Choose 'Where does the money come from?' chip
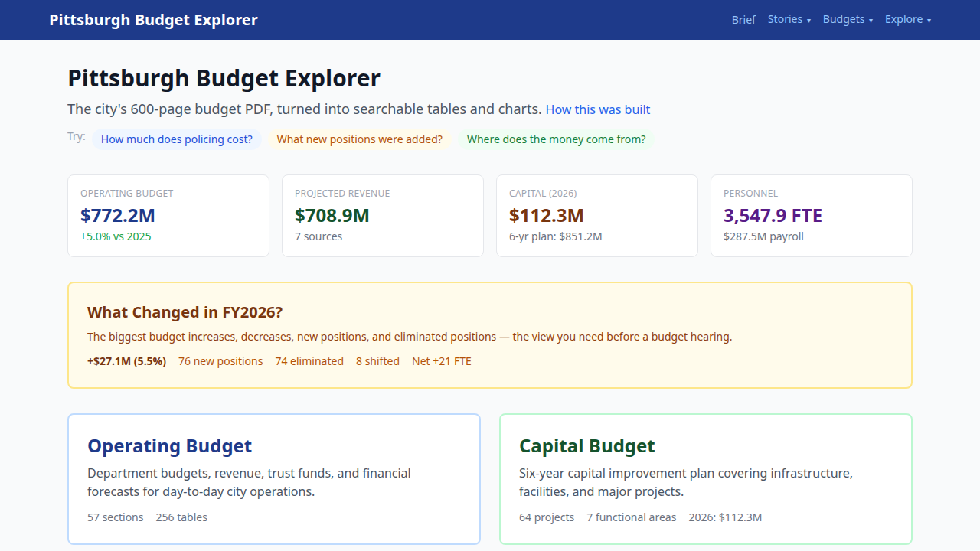The height and width of the screenshot is (551, 980). [x=557, y=139]
